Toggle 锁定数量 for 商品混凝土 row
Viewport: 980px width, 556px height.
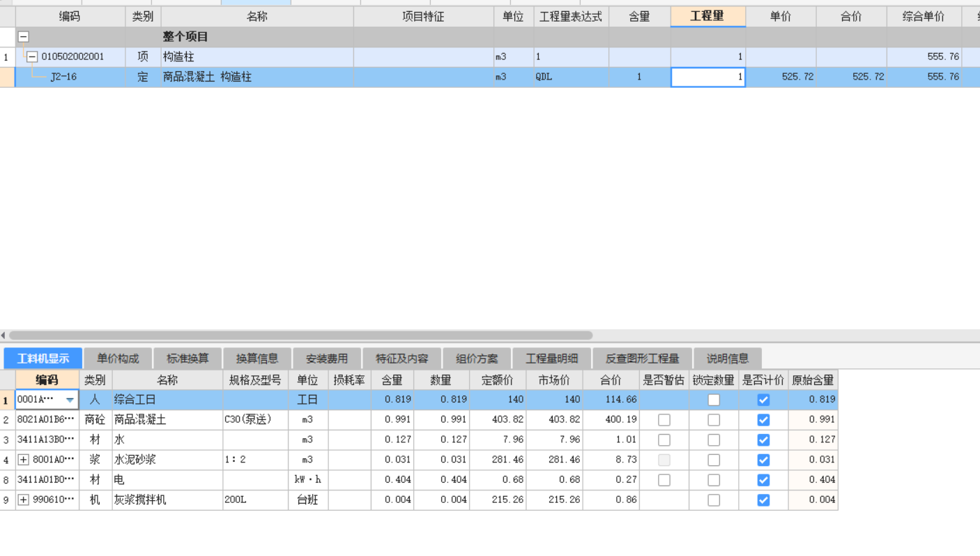[714, 420]
